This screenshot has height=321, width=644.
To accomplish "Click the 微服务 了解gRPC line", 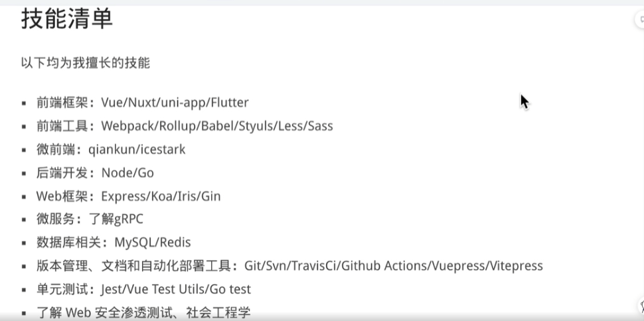I will coord(90,220).
